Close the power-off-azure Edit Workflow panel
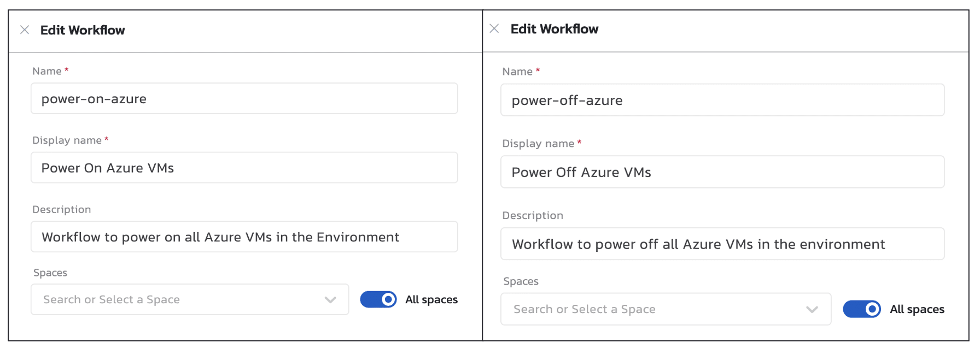Image resolution: width=980 pixels, height=354 pixels. tap(494, 28)
